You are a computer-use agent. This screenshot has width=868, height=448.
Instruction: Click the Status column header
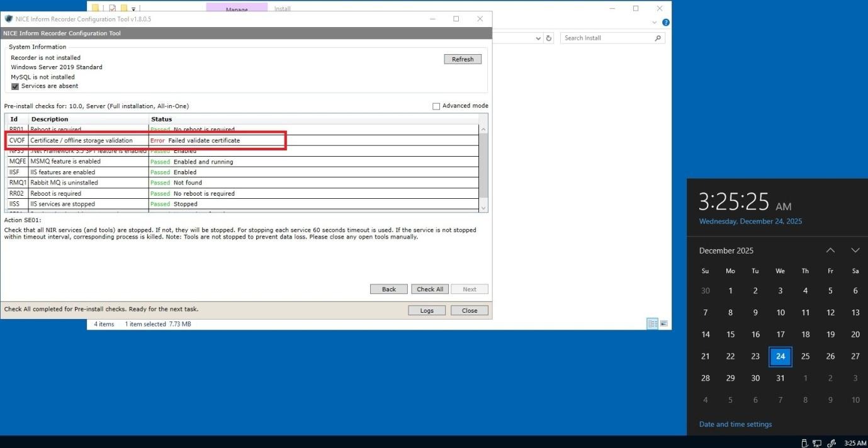point(313,119)
